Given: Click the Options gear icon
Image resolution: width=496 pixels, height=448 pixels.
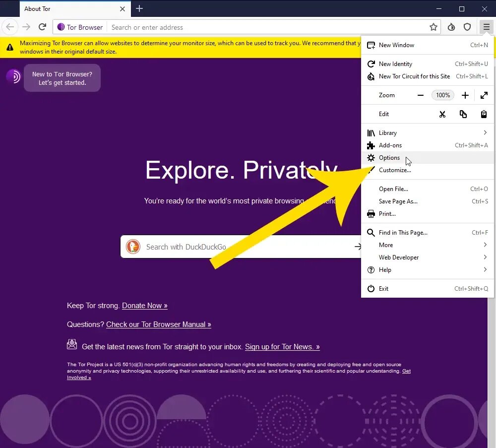Looking at the screenshot, I should tap(371, 158).
